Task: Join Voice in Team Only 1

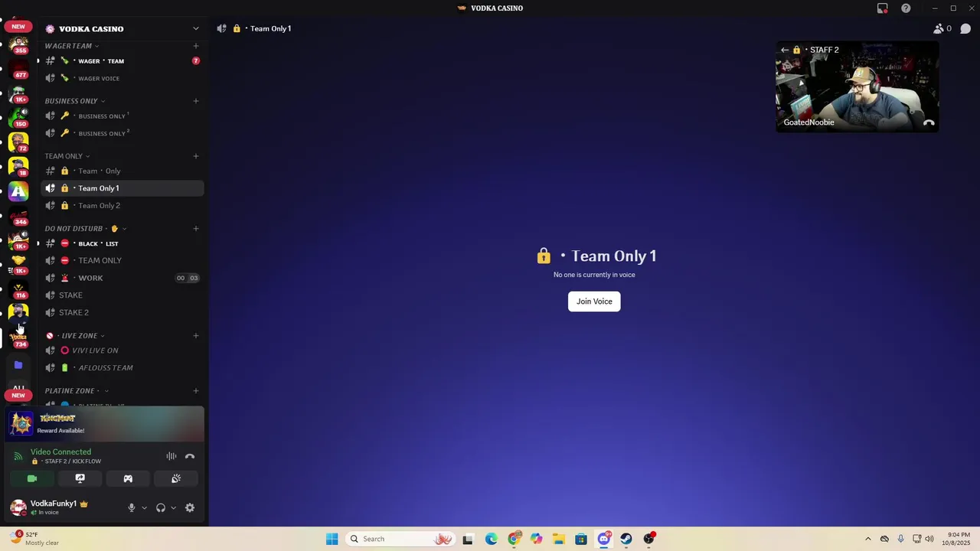Action: pos(594,302)
